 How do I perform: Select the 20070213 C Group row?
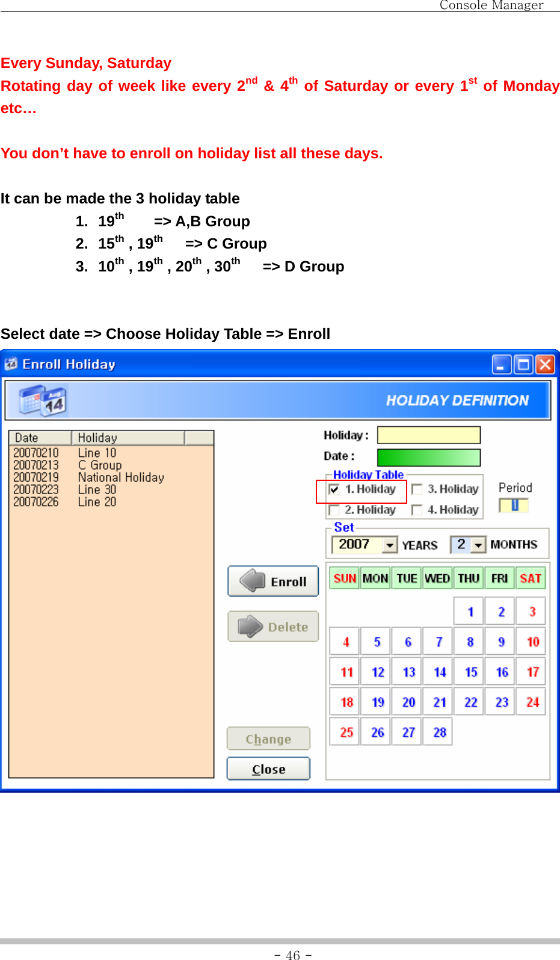click(111, 465)
